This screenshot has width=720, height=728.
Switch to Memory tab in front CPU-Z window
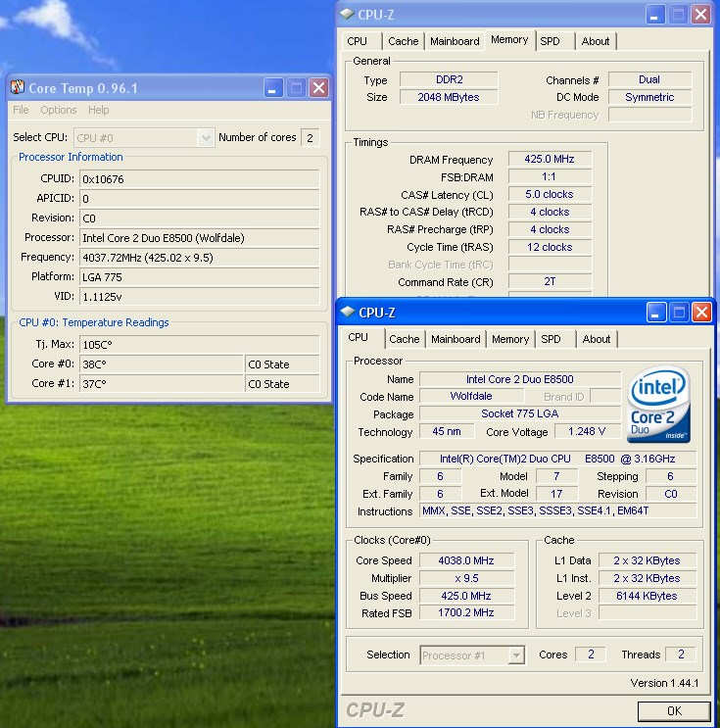tap(510, 339)
